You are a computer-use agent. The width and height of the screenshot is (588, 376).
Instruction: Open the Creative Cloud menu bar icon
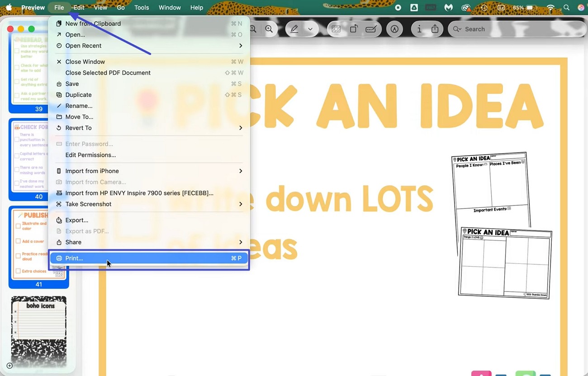coord(466,8)
